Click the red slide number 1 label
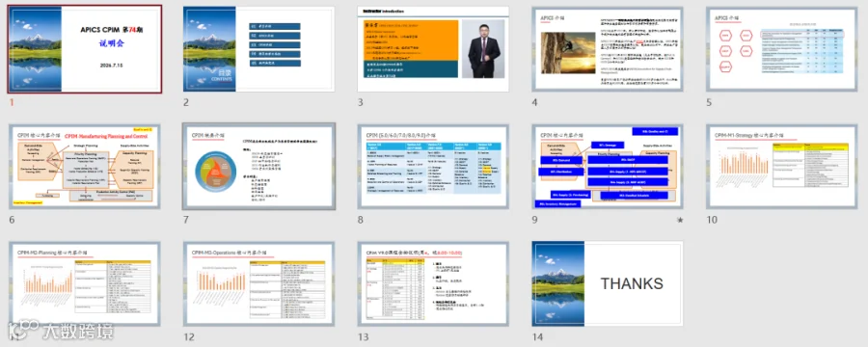Image resolution: width=868 pixels, height=347 pixels. (12, 102)
